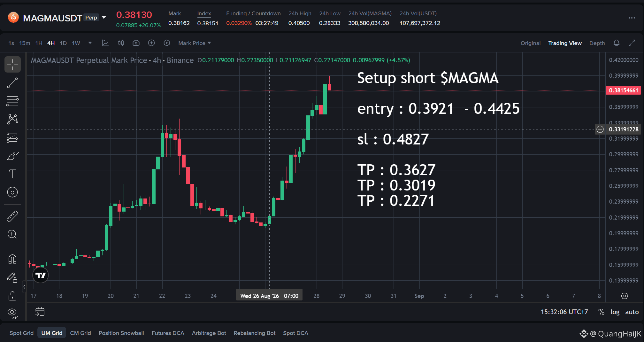This screenshot has width=644, height=342.
Task: Switch to Trading View chart
Action: point(565,43)
